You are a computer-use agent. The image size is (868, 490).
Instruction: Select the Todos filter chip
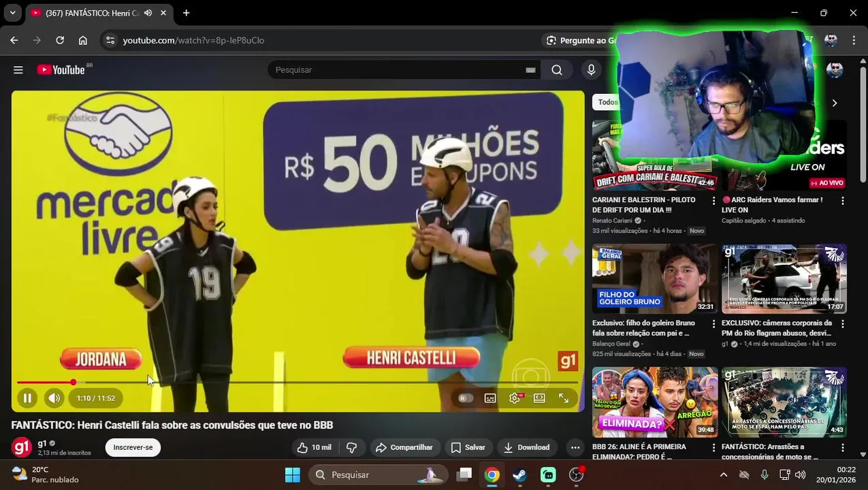tap(608, 102)
